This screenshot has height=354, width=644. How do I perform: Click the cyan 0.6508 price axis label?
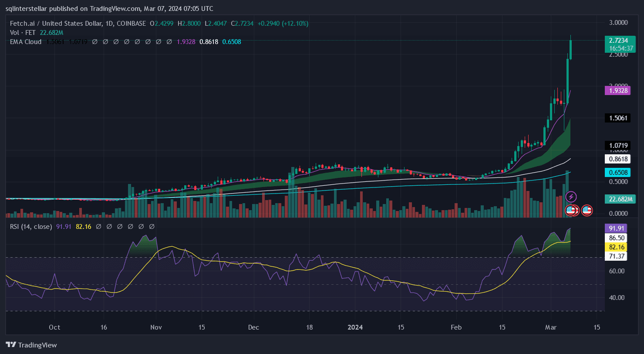tap(617, 173)
